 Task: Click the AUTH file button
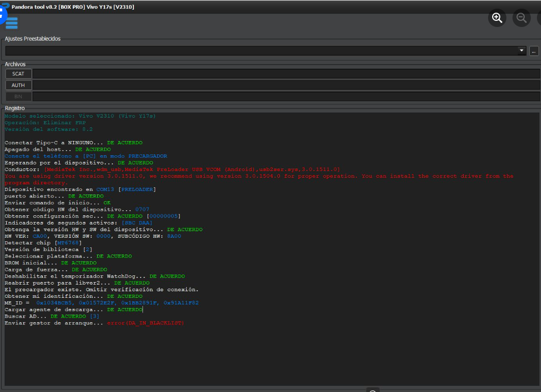point(18,85)
